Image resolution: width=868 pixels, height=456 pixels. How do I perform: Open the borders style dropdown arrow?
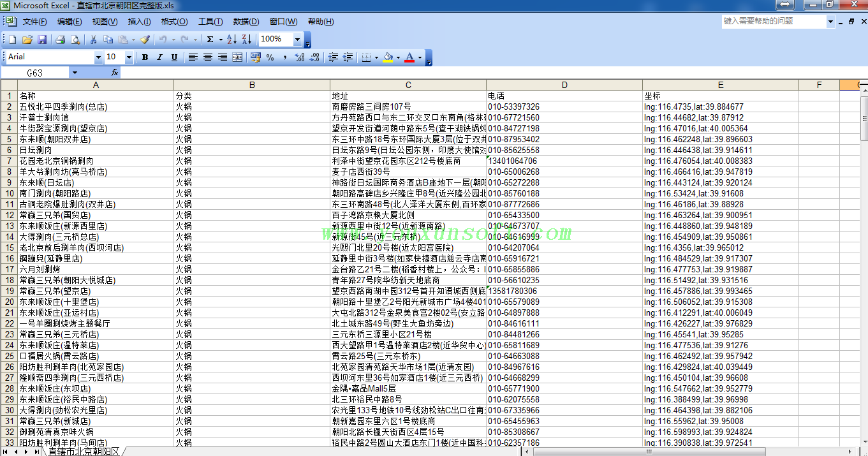pos(376,57)
